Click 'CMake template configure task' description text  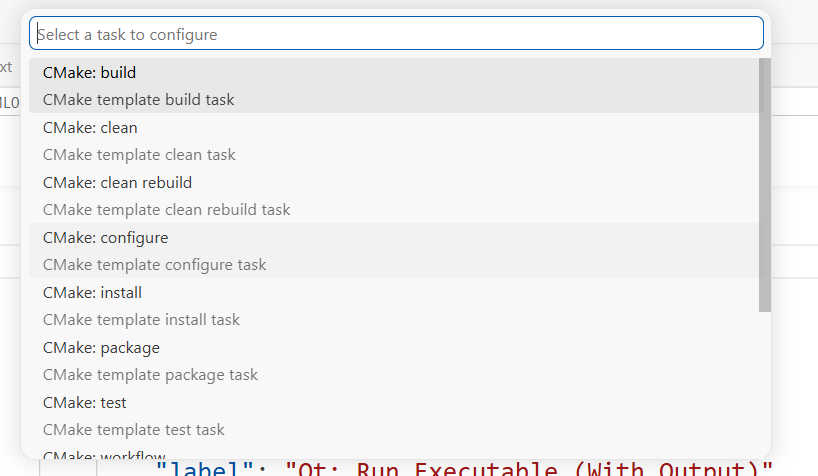pos(154,265)
